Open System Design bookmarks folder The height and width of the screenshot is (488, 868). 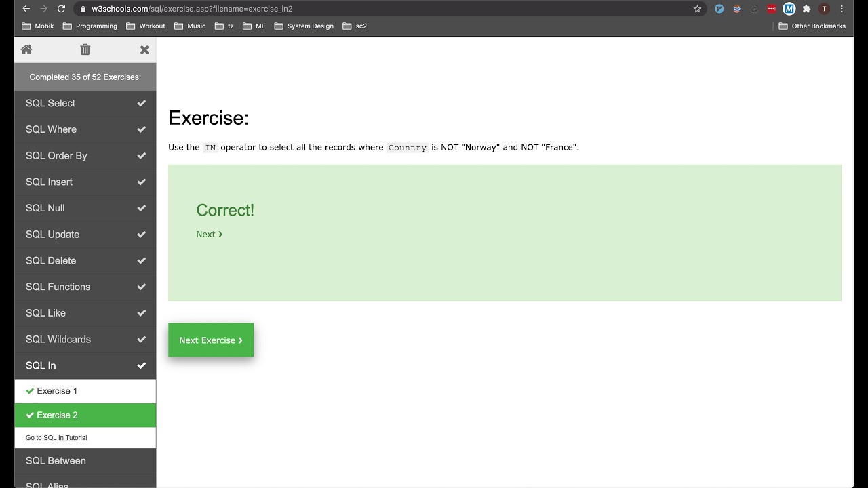304,26
